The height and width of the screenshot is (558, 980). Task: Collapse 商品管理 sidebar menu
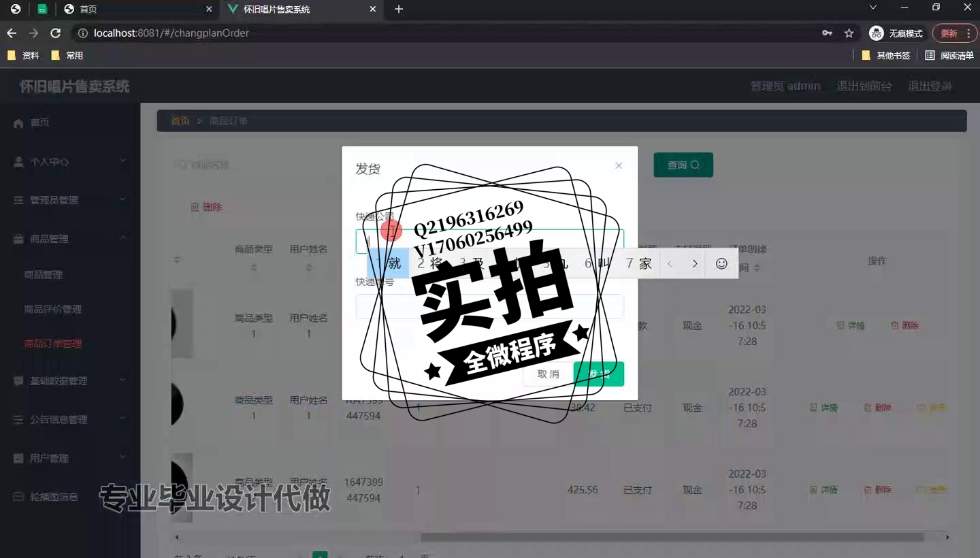click(x=70, y=239)
